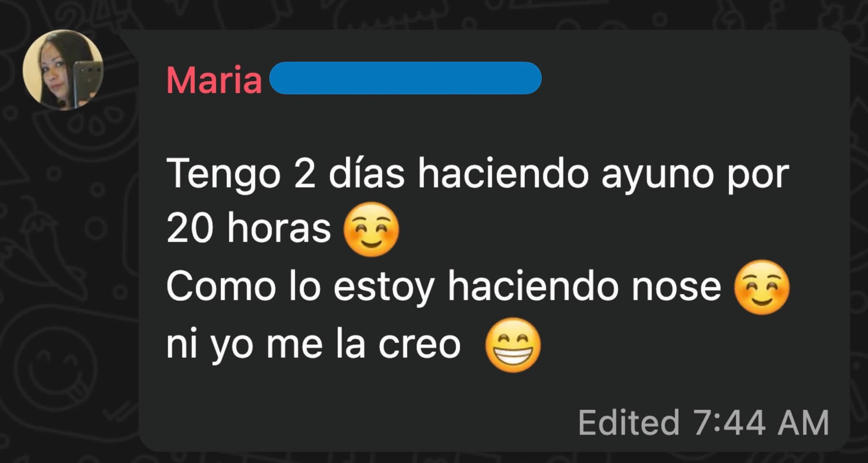868x463 pixels.
Task: Open Maria's profile picture avatar
Action: tap(63, 70)
